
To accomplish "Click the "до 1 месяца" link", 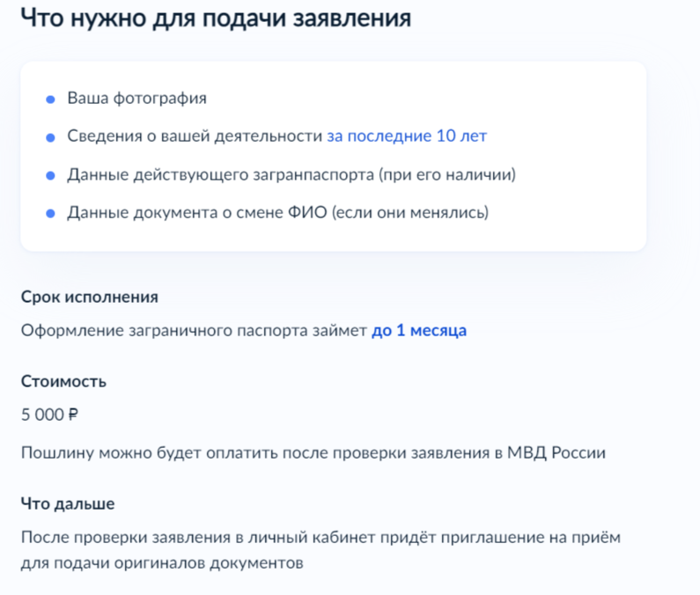I will click(x=419, y=330).
